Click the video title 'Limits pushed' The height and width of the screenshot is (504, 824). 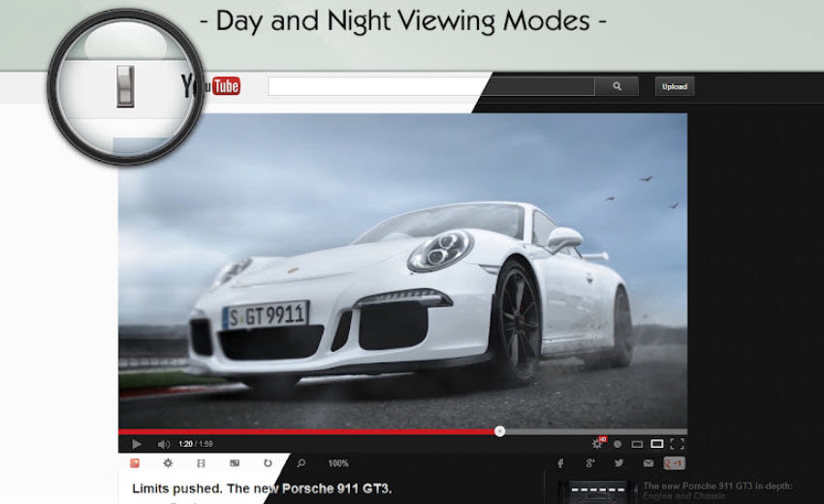[x=263, y=488]
